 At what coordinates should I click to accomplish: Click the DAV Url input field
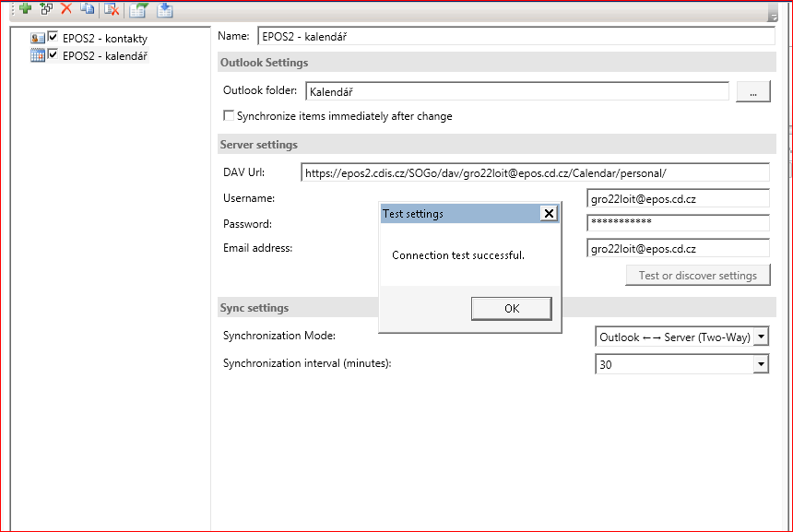[x=535, y=172]
